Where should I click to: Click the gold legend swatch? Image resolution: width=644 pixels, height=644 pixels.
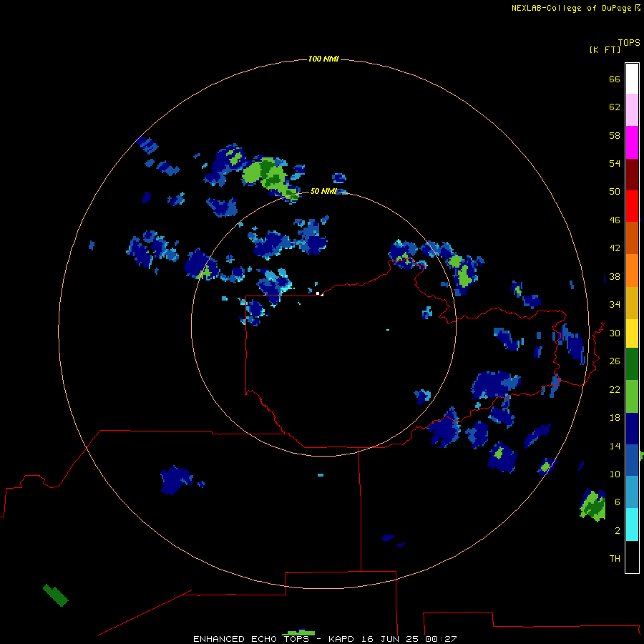(x=632, y=303)
